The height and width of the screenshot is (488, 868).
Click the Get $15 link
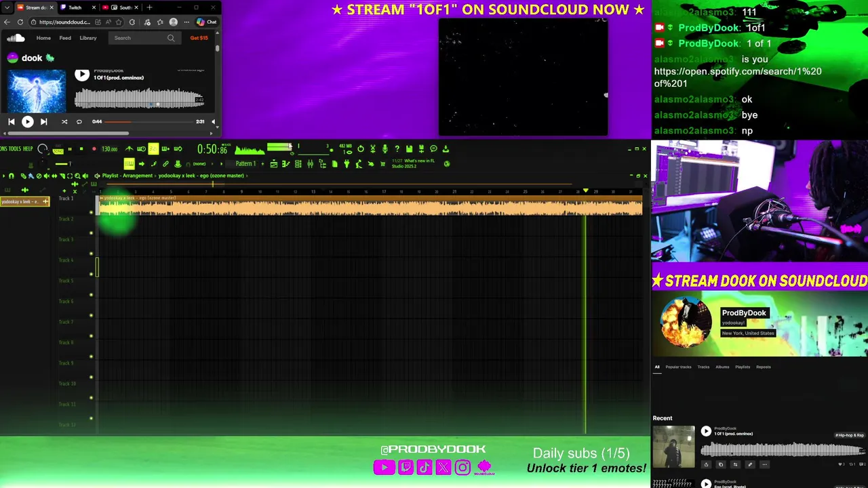[199, 38]
